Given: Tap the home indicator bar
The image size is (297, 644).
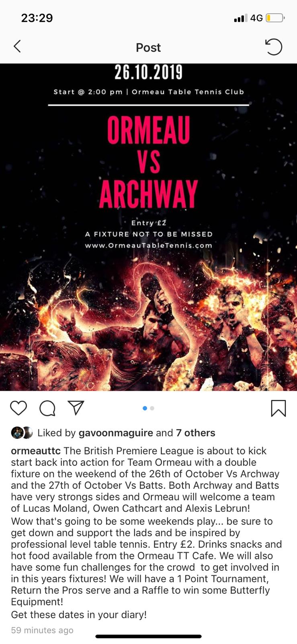Looking at the screenshot, I should click(x=148, y=636).
